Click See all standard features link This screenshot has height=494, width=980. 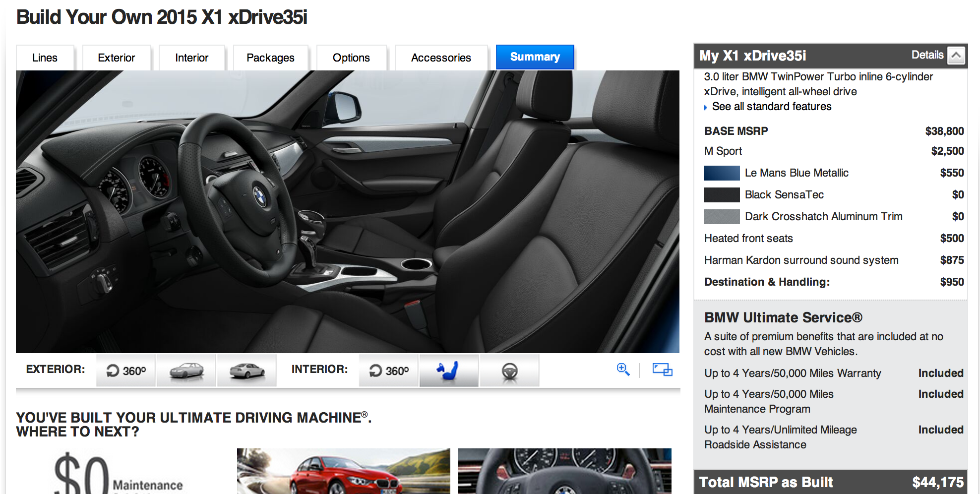coord(772,107)
